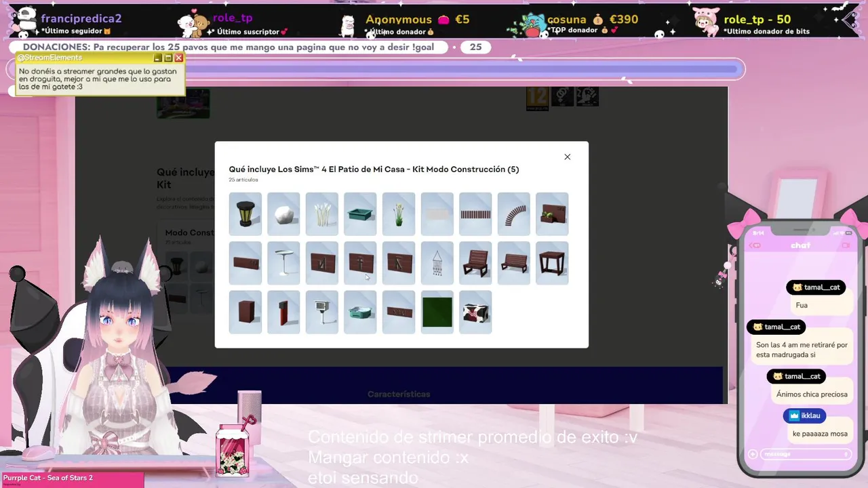Click the 'Son las 4 am' chat message
The image size is (868, 488).
802,350
